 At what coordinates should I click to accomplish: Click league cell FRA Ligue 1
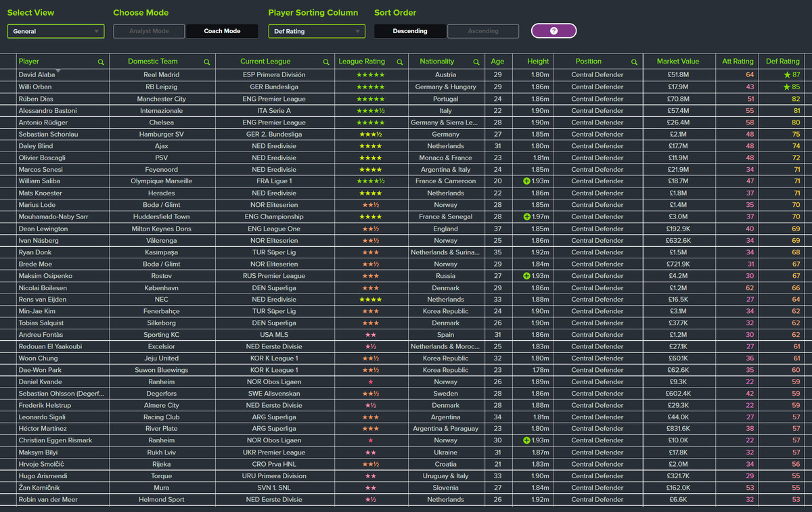pos(275,181)
